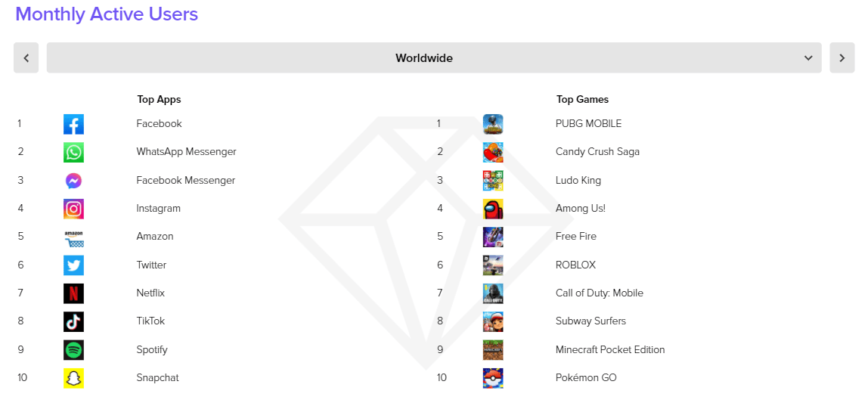Select Minecraft Pocket Edition thumbnail
This screenshot has width=868, height=400.
493,349
